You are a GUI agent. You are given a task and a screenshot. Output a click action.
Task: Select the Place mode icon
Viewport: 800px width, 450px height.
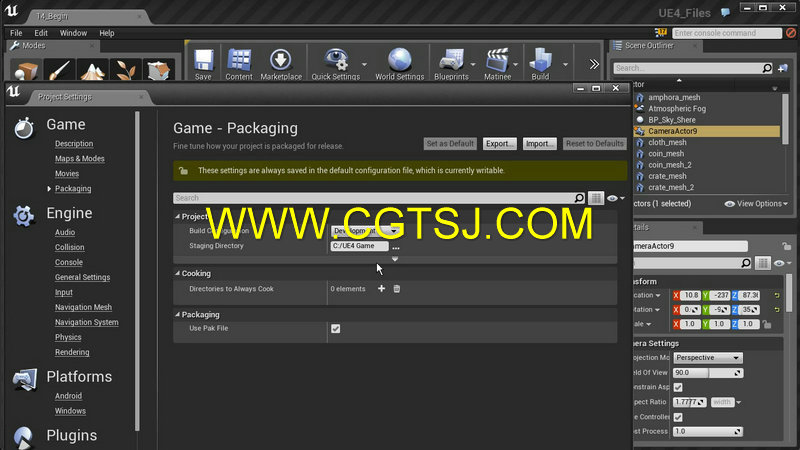pyautogui.click(x=26, y=70)
